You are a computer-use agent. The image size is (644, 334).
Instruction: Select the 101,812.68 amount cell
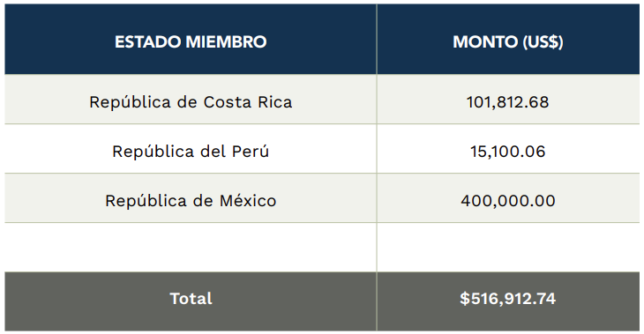(508, 100)
